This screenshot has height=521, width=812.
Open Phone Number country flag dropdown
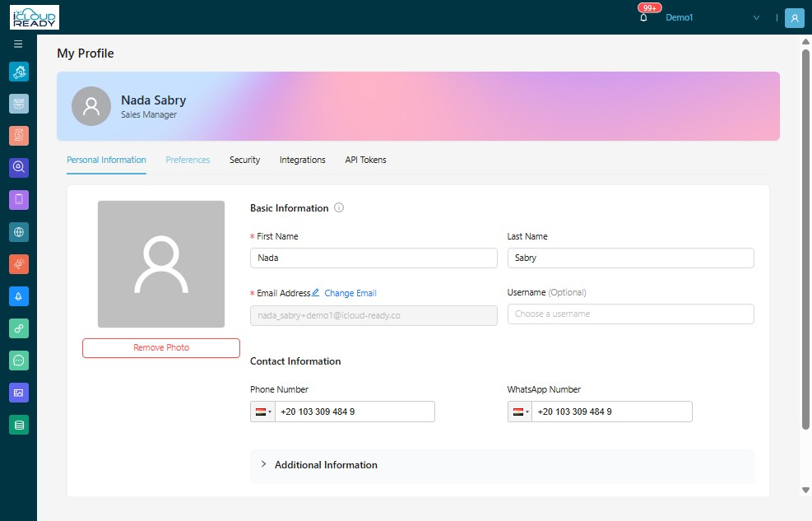coord(262,412)
